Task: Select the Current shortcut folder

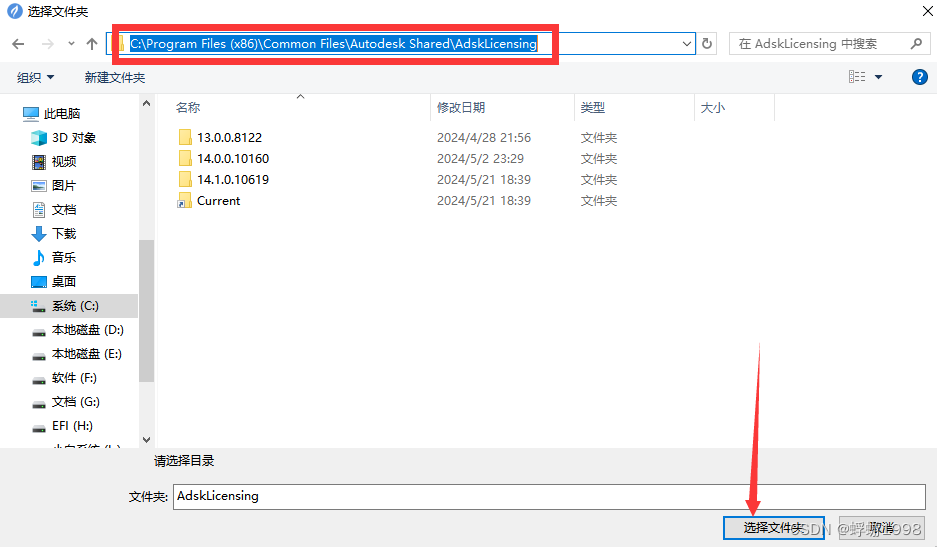Action: pyautogui.click(x=219, y=201)
